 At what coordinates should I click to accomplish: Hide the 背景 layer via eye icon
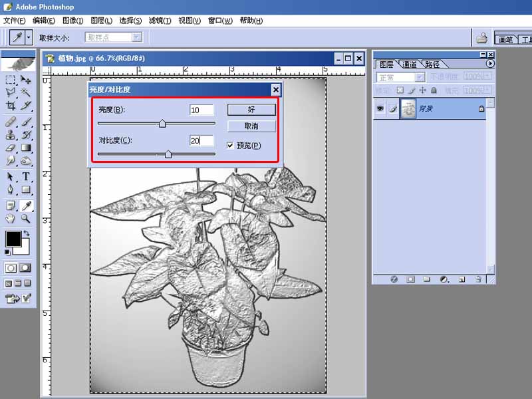[380, 108]
